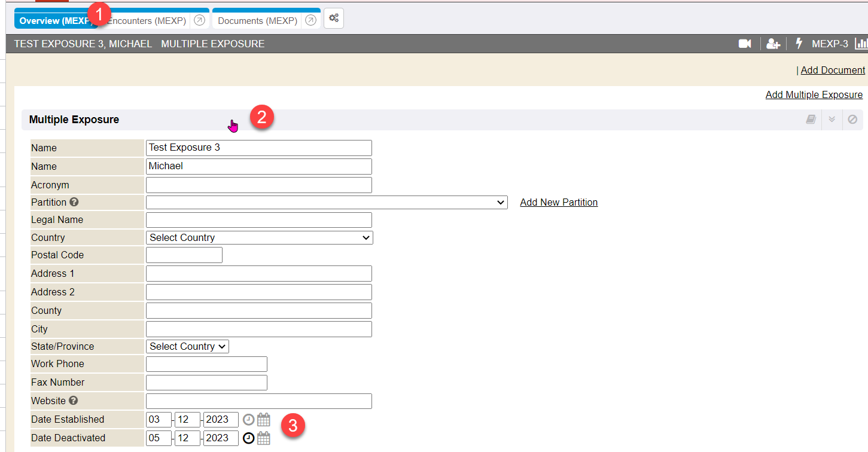Collapse the Multiple Exposure section with double chevron

[x=832, y=120]
